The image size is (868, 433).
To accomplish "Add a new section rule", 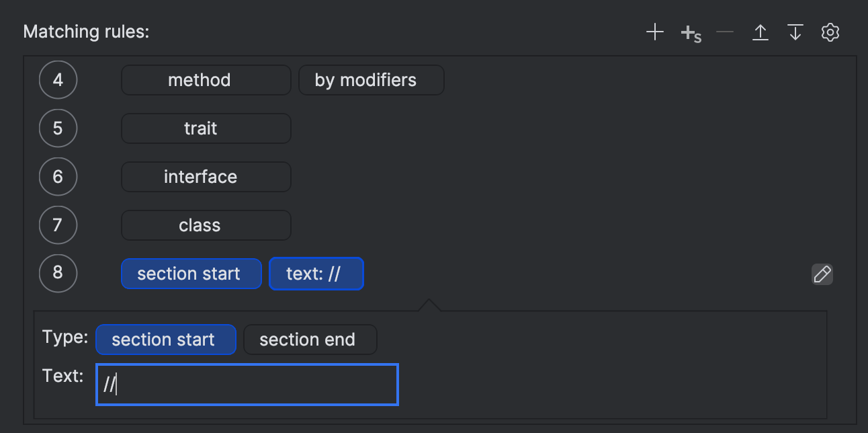I will pyautogui.click(x=691, y=32).
